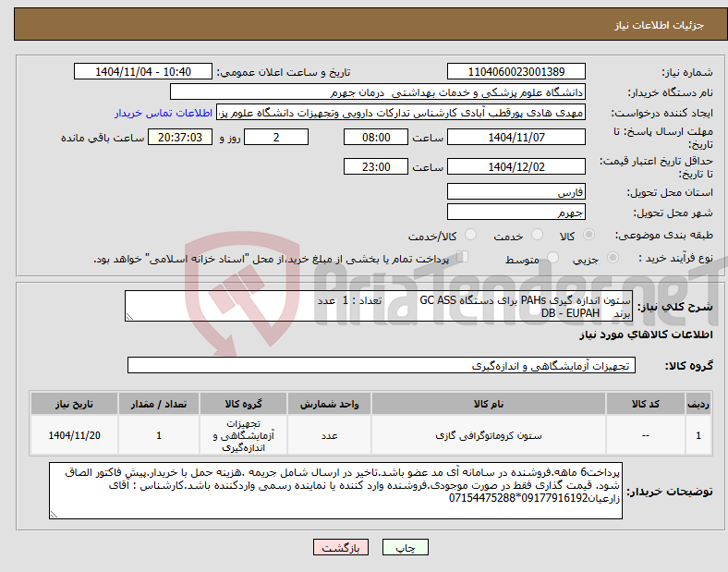Select the خدمت radio button
Viewport: 728px width, 572px height.
pyautogui.click(x=537, y=235)
